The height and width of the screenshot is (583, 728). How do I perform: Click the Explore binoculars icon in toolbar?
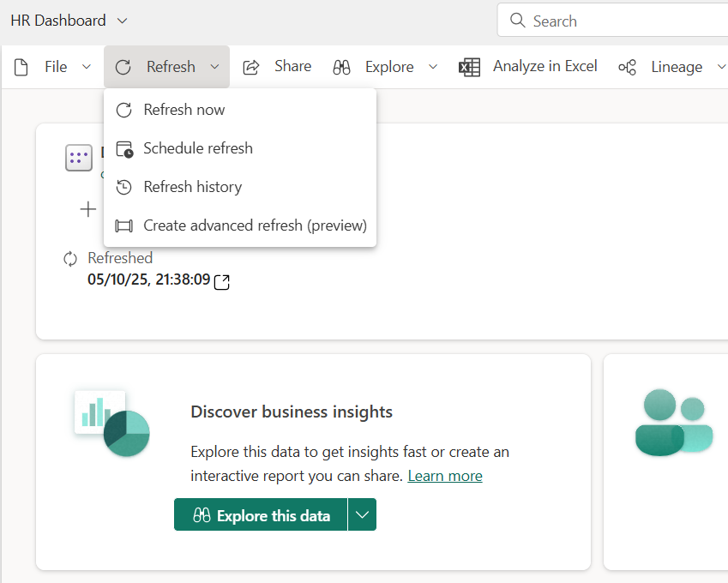tap(342, 67)
